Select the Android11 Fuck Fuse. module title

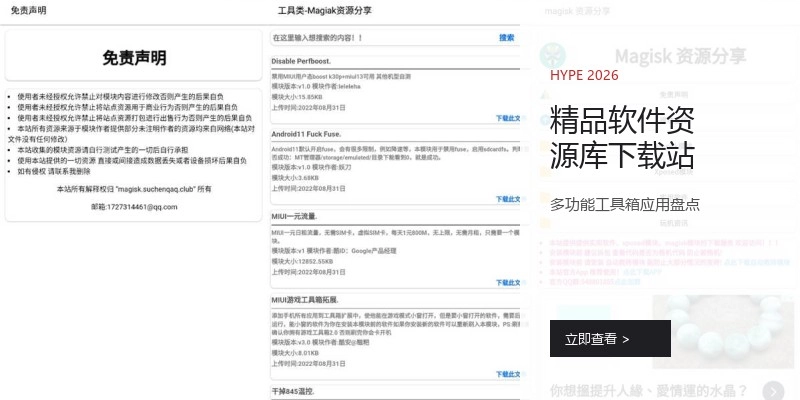point(306,134)
